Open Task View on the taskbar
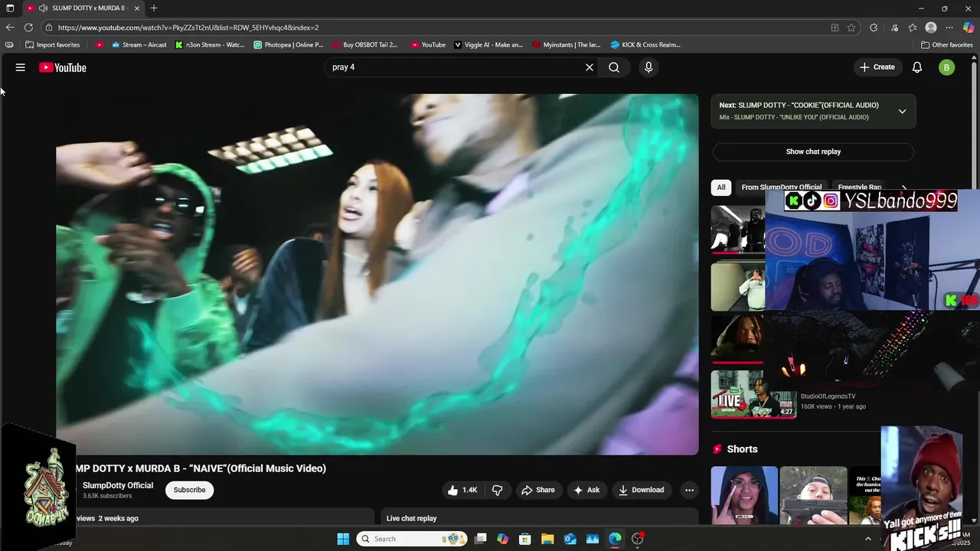This screenshot has height=551, width=980. point(480,539)
